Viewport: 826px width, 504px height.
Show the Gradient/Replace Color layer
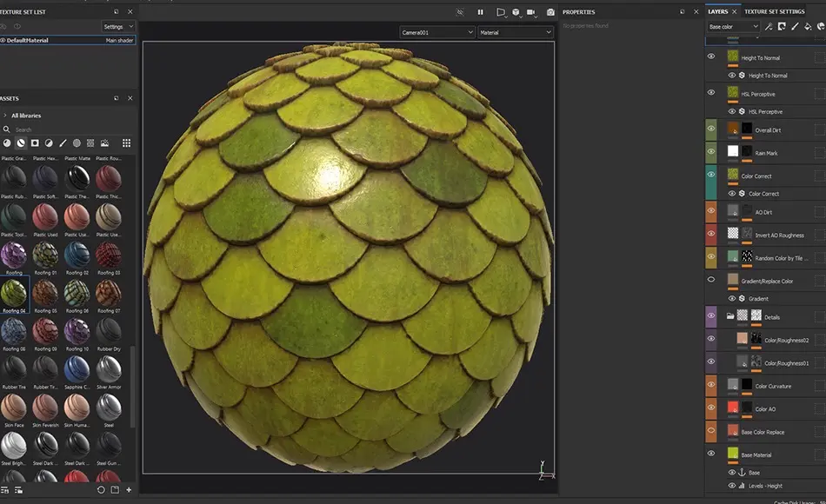click(x=710, y=280)
